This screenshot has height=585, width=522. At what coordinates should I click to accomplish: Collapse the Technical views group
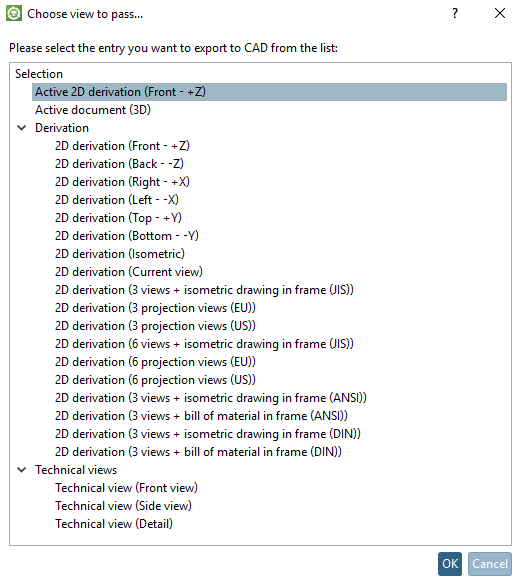coord(22,470)
